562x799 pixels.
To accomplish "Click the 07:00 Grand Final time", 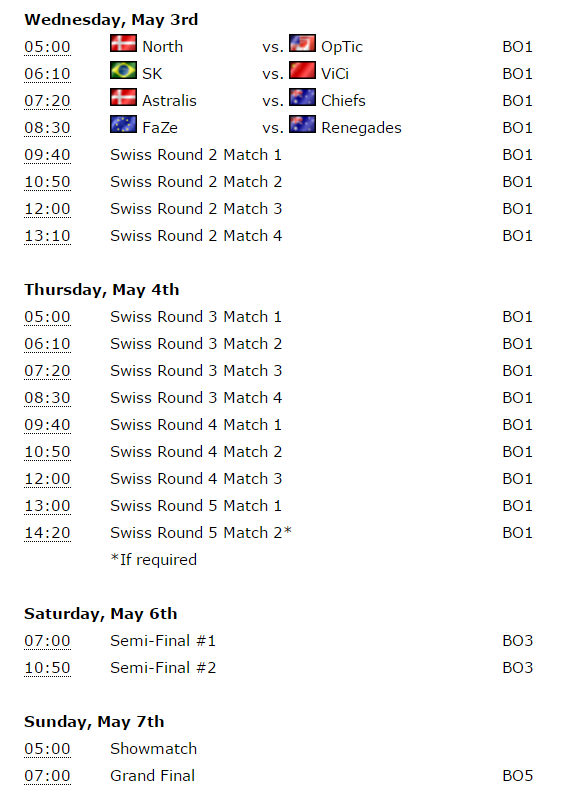I will pos(47,776).
